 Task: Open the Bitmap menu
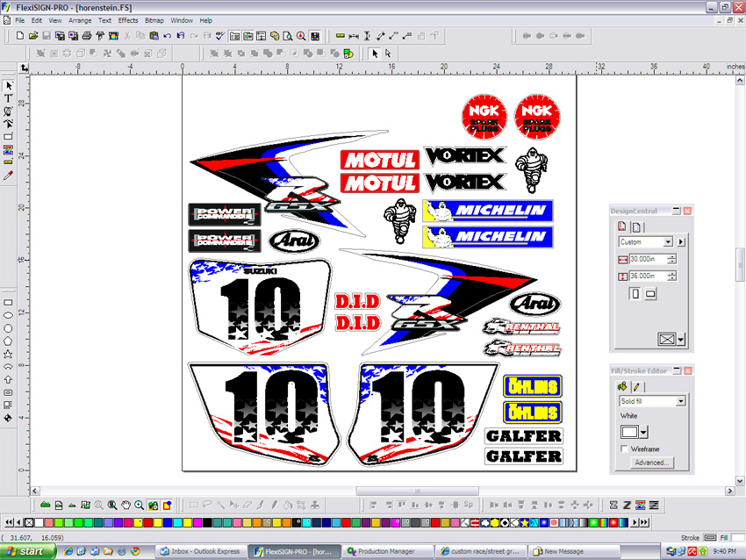pyautogui.click(x=154, y=20)
